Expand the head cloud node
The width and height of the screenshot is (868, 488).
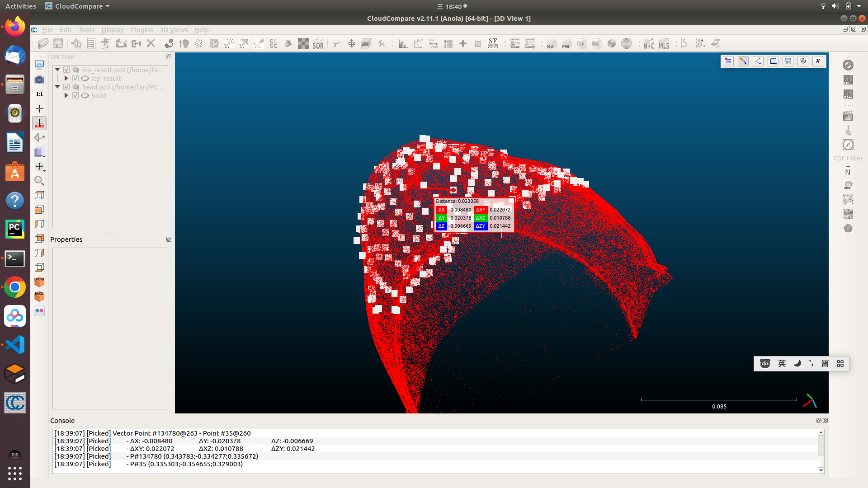pyautogui.click(x=66, y=95)
